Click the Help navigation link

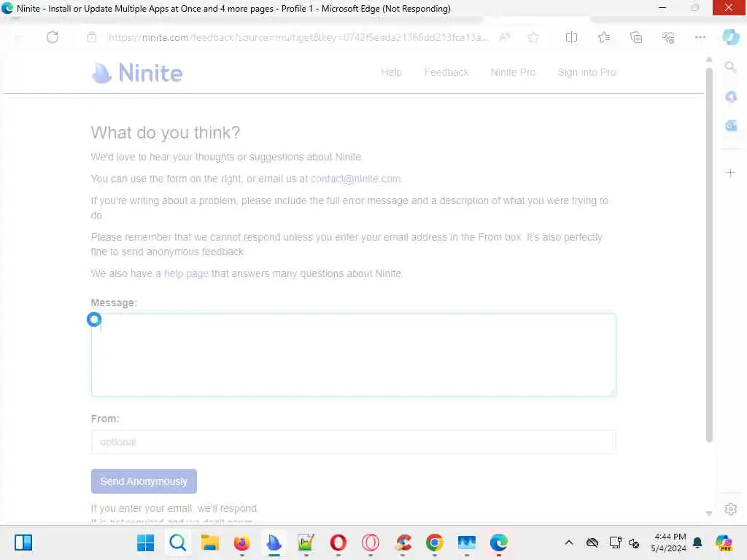[x=392, y=72]
